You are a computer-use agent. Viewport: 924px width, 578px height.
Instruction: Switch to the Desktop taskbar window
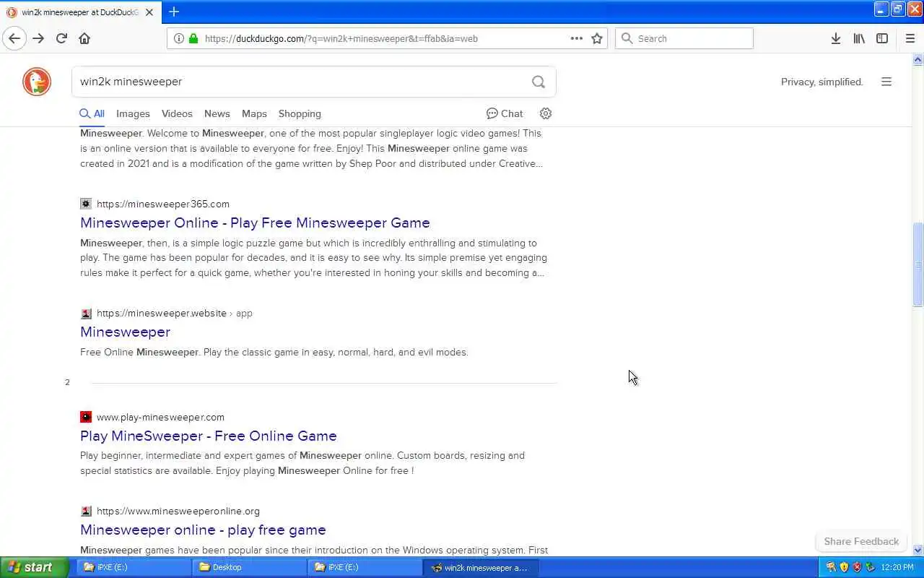pos(249,567)
